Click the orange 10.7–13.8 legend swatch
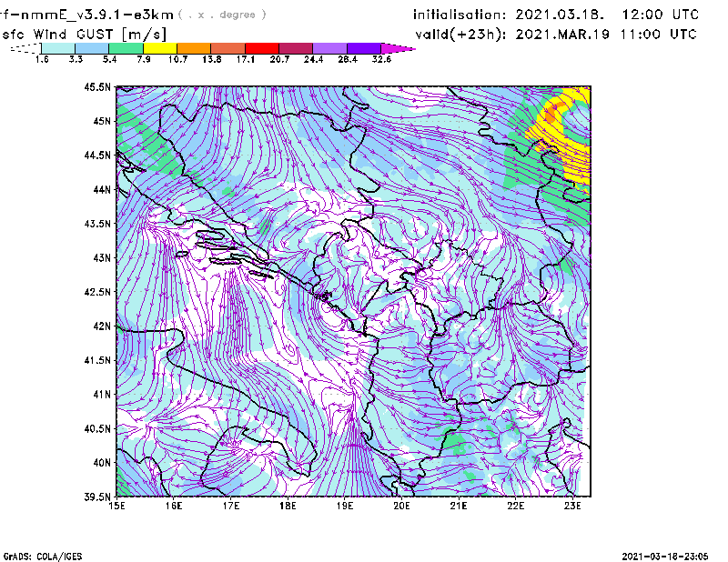 [194, 48]
